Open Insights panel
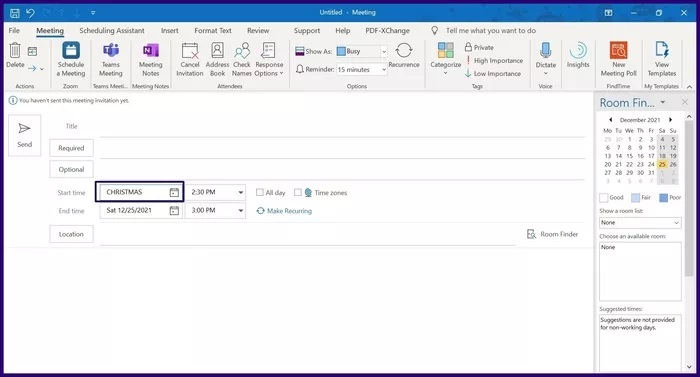This screenshot has width=700, height=377. pos(578,55)
